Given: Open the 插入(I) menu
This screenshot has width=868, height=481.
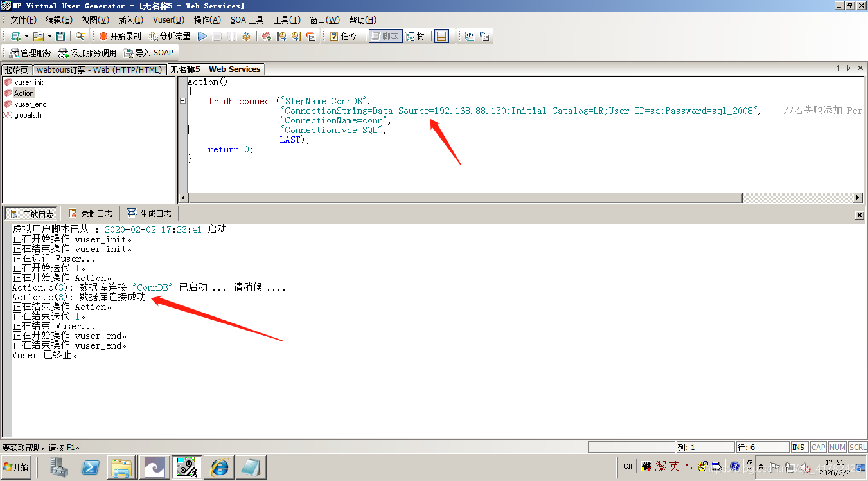Looking at the screenshot, I should coord(131,20).
